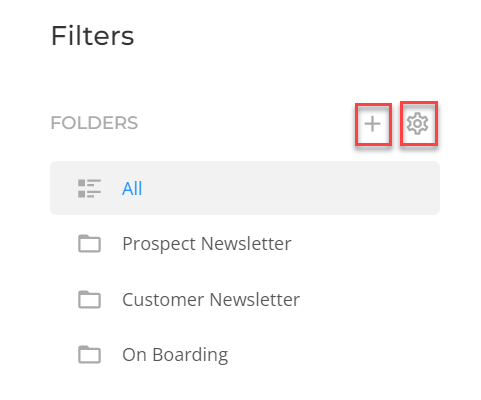Viewport: 481px width, 400px height.
Task: Click the Filters panel title
Action: tap(93, 36)
